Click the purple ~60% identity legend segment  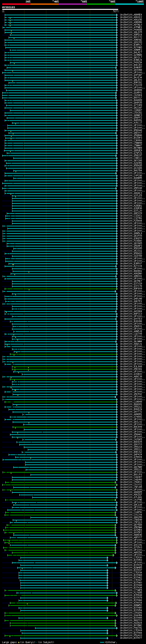click(73, 4)
